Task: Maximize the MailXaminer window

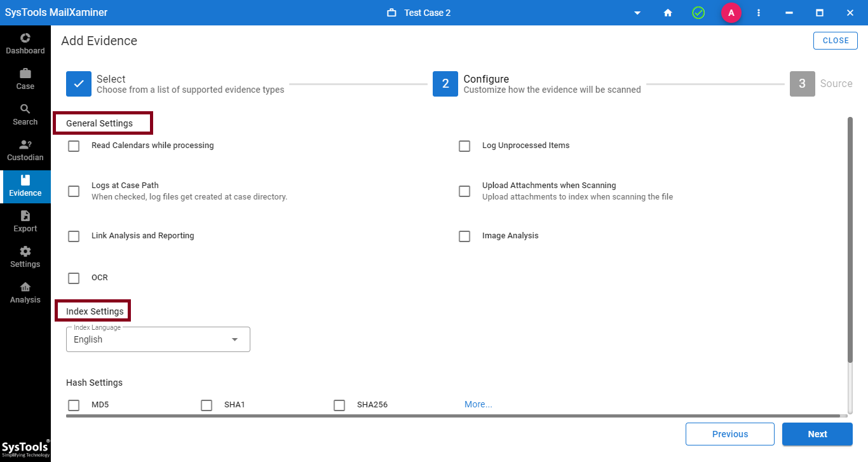Action: click(x=820, y=13)
